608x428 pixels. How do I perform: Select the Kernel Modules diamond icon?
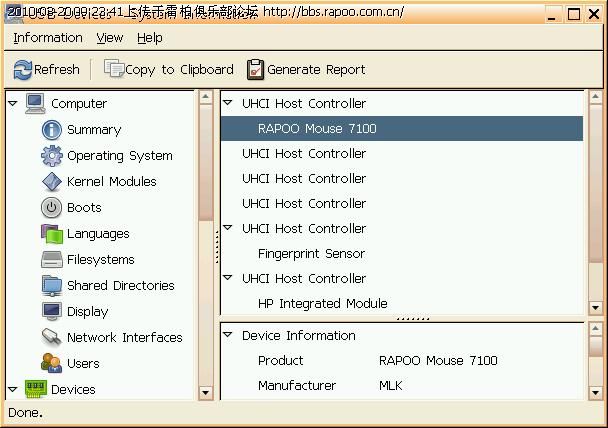pyautogui.click(x=52, y=181)
